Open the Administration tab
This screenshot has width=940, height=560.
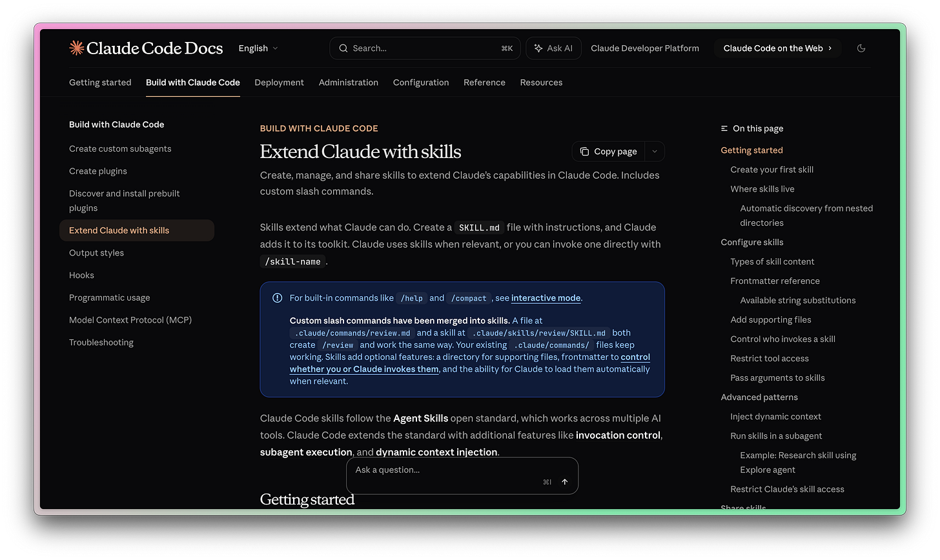[349, 83]
